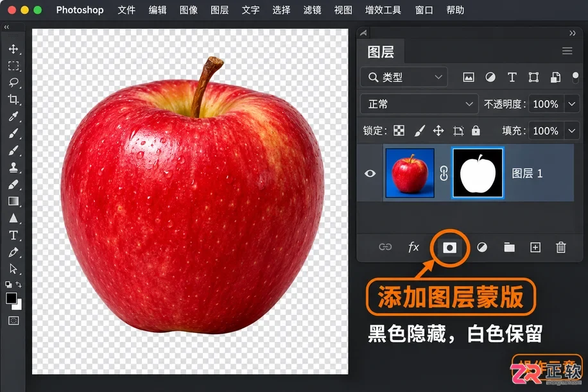Click the black foreground color swatch
Image resolution: width=588 pixels, height=392 pixels.
11,298
